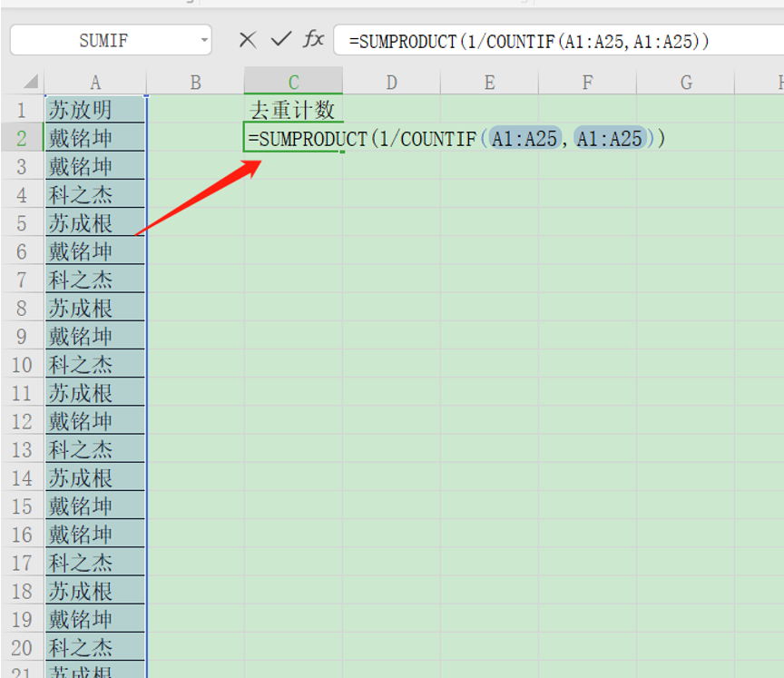Viewport: 784px width, 678px height.
Task: Select column B header
Action: 195,82
